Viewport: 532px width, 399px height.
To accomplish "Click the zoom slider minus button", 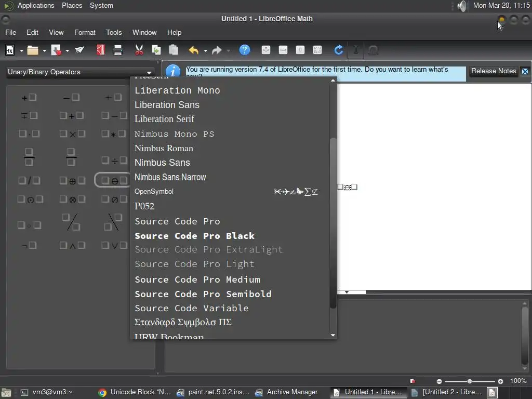I will point(439,381).
